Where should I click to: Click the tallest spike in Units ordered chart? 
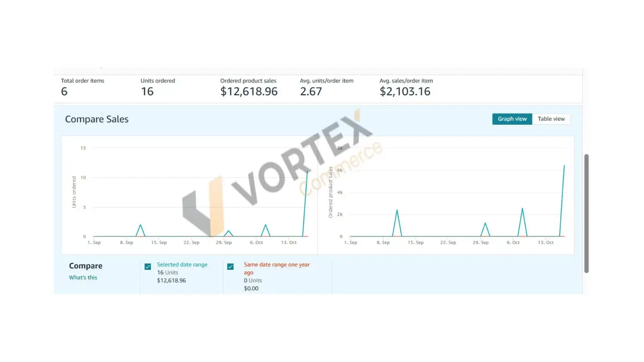pos(307,172)
